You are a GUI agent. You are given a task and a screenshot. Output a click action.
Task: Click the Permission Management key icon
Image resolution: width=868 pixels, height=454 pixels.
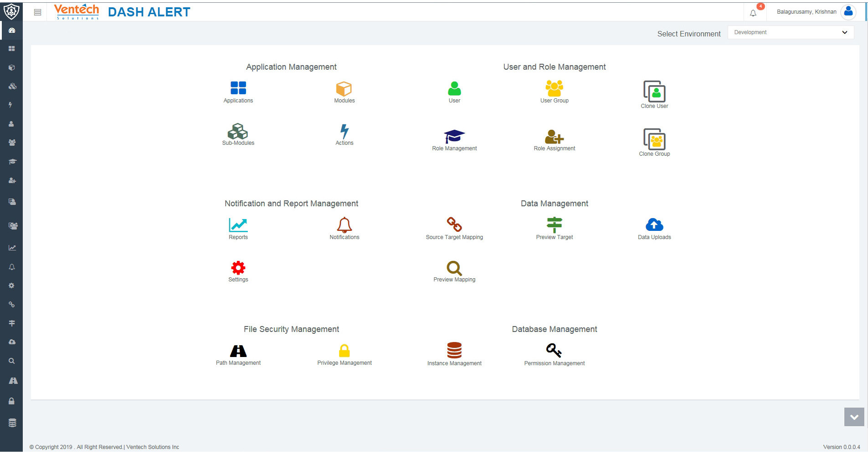coord(554,350)
